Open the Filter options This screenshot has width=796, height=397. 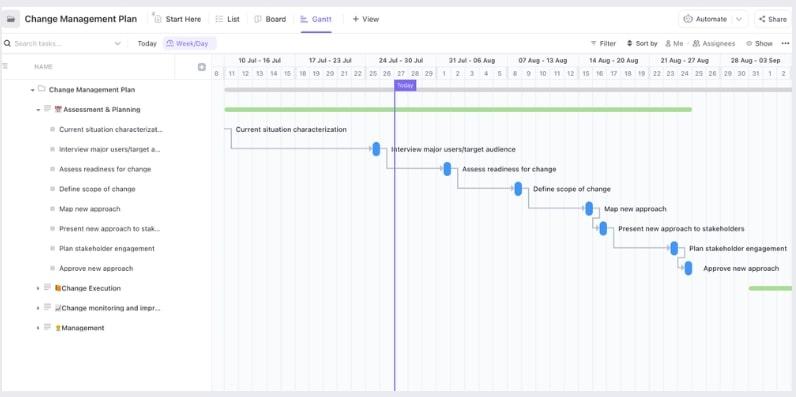(603, 44)
